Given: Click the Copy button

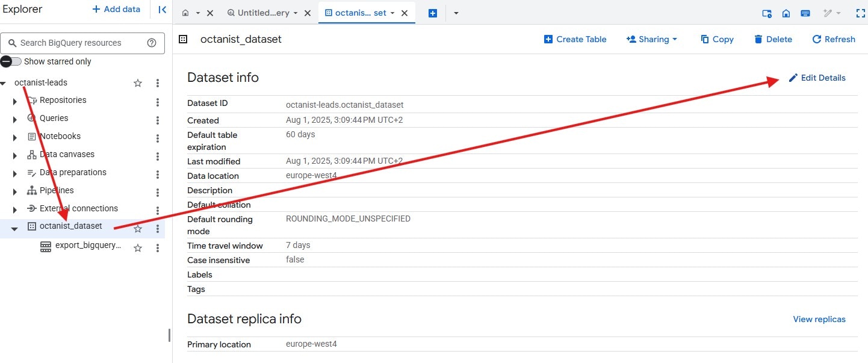Looking at the screenshot, I should pyautogui.click(x=717, y=39).
